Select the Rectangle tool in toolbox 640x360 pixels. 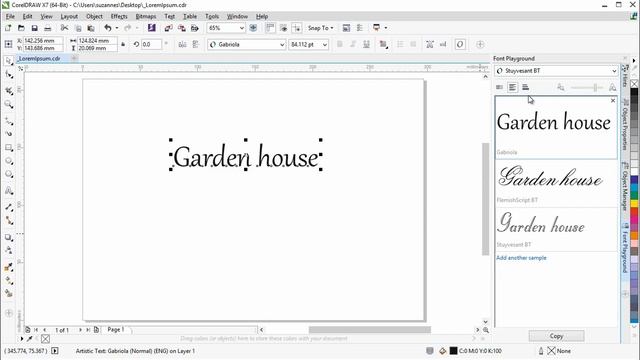point(9,148)
